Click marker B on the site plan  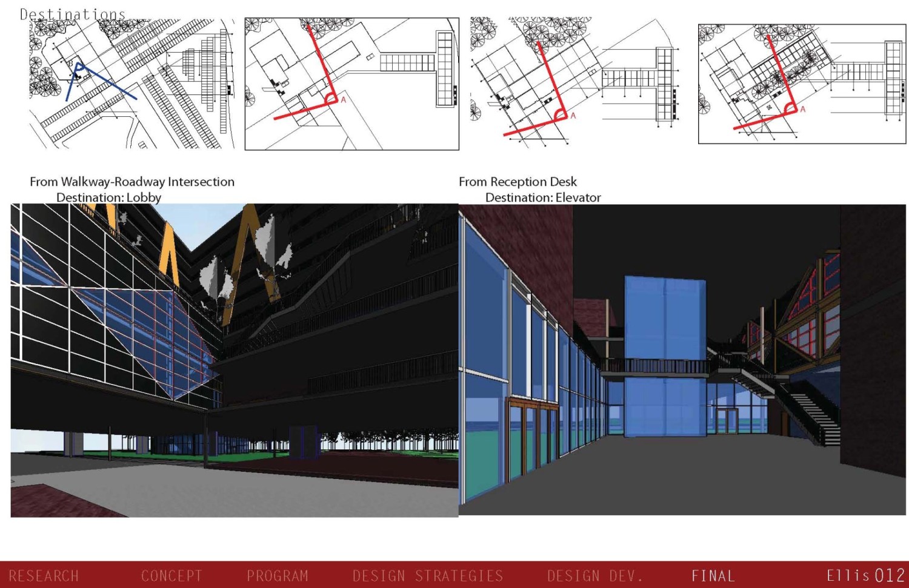tap(70, 64)
